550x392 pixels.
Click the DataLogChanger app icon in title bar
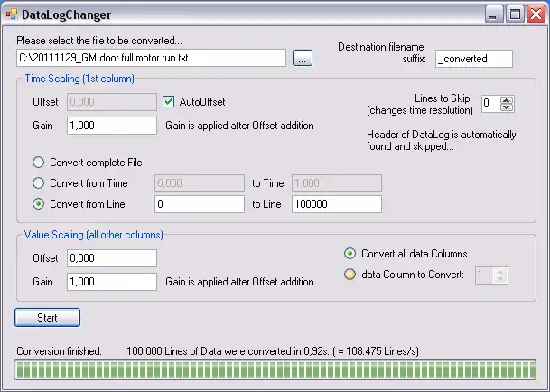12,14
